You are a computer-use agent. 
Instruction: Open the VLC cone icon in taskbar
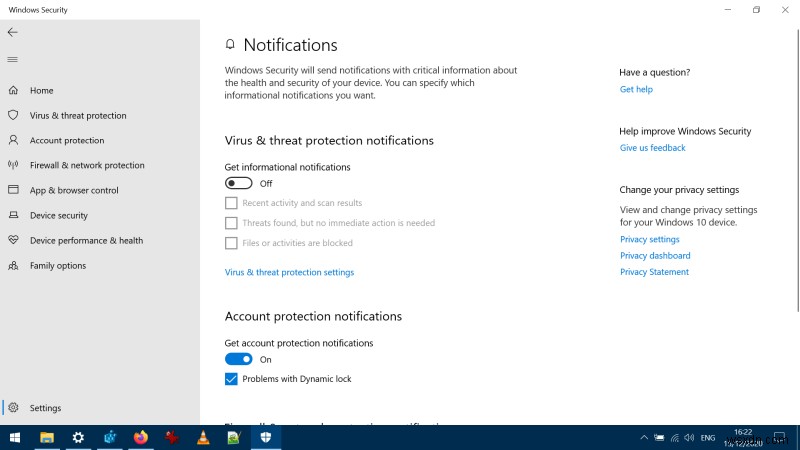(x=203, y=438)
